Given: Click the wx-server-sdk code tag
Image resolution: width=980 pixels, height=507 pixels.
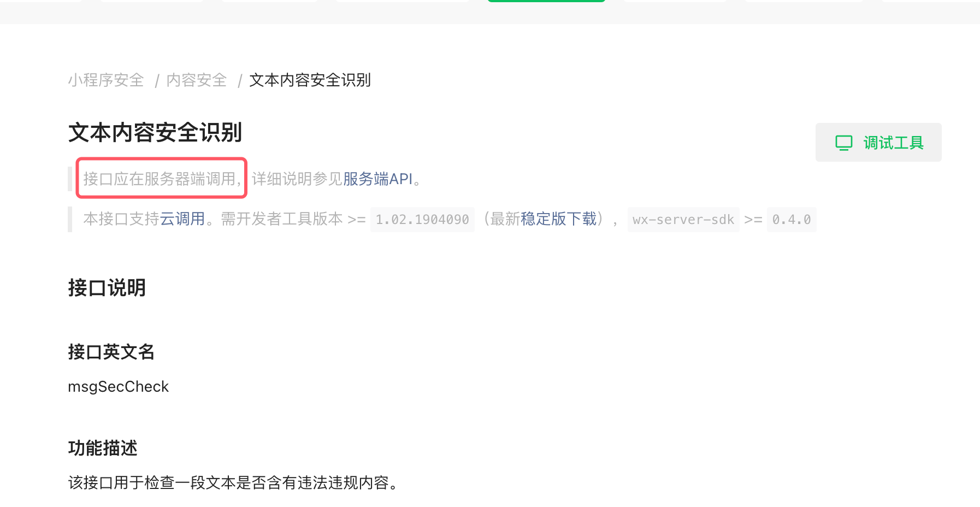Looking at the screenshot, I should click(x=683, y=220).
